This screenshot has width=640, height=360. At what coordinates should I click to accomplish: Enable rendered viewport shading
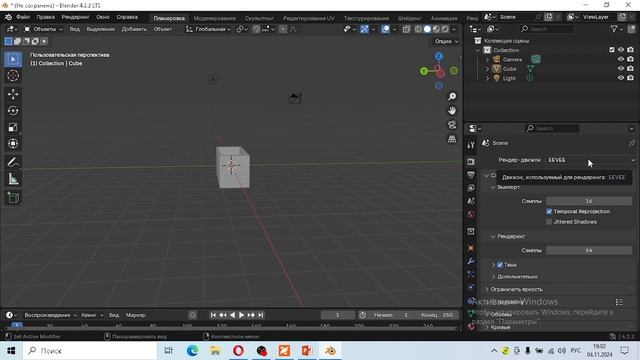(445, 29)
